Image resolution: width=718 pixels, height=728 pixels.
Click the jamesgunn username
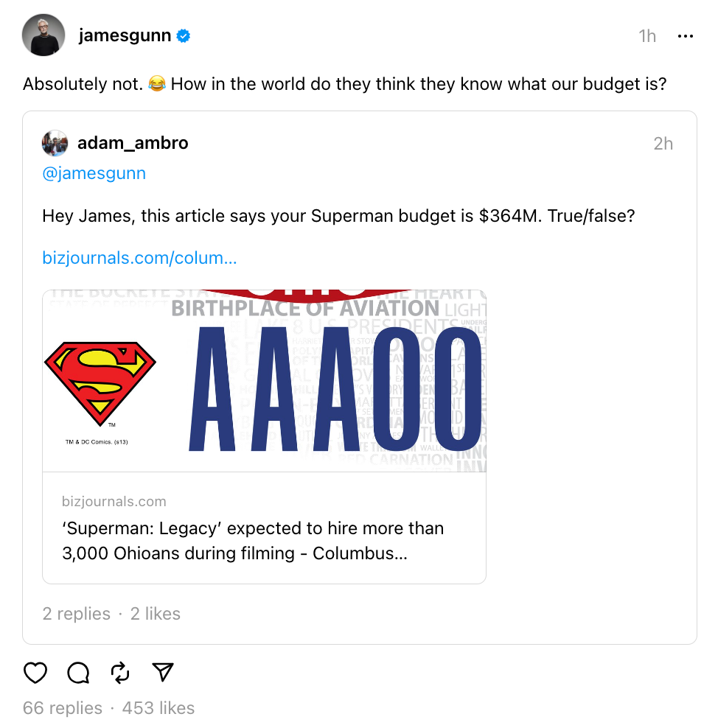pyautogui.click(x=125, y=35)
